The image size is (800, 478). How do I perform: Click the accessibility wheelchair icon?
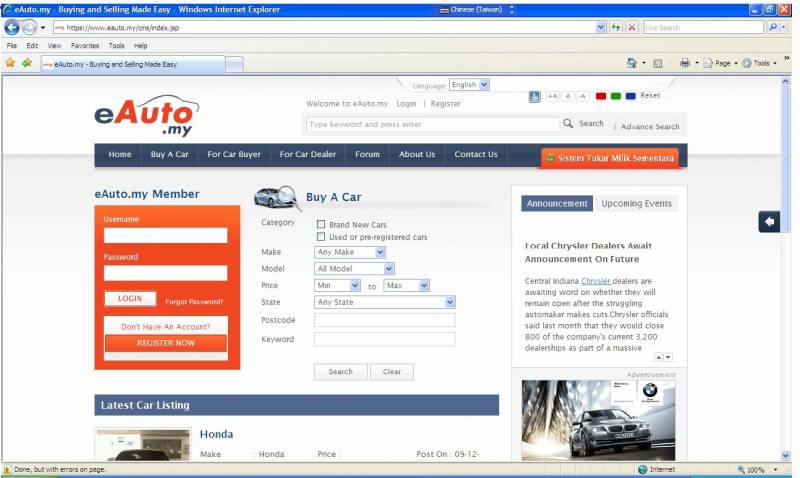534,96
